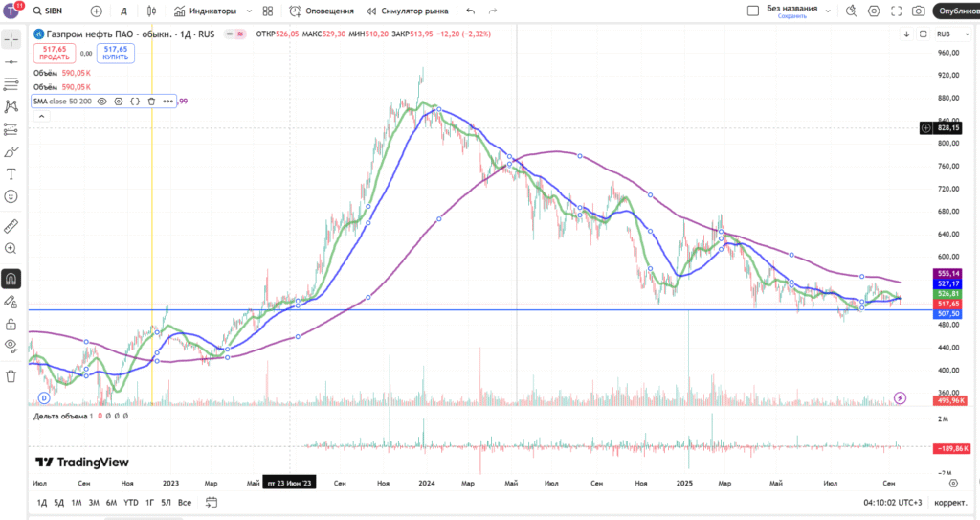Open the Fibonacci/Gann tools group
This screenshot has height=520, width=980.
point(11,84)
